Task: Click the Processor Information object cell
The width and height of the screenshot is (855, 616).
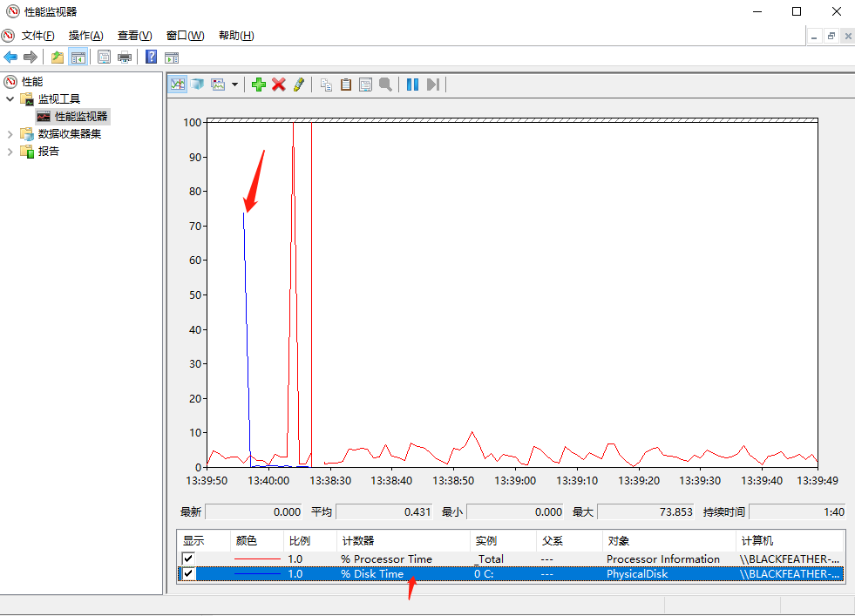Action: coord(663,558)
